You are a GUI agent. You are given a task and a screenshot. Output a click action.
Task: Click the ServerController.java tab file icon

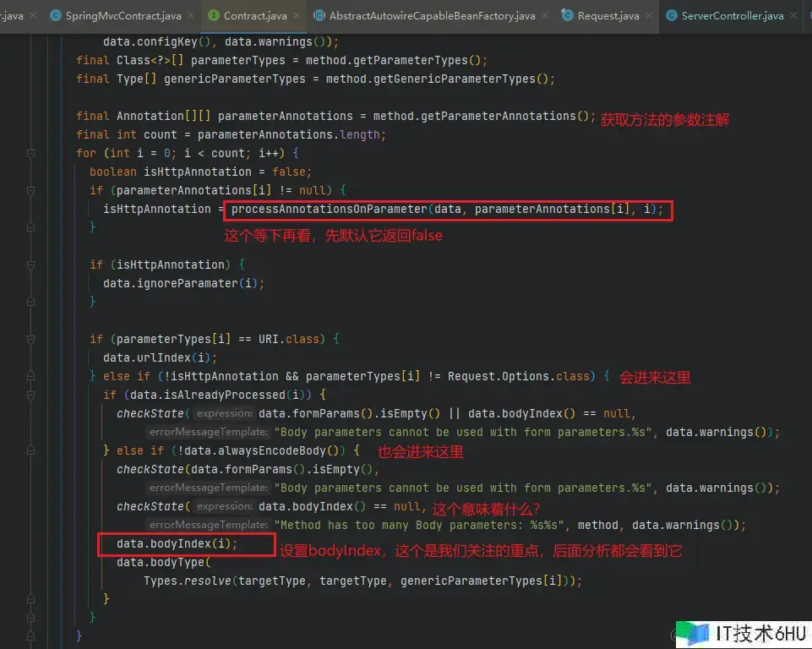tap(672, 16)
